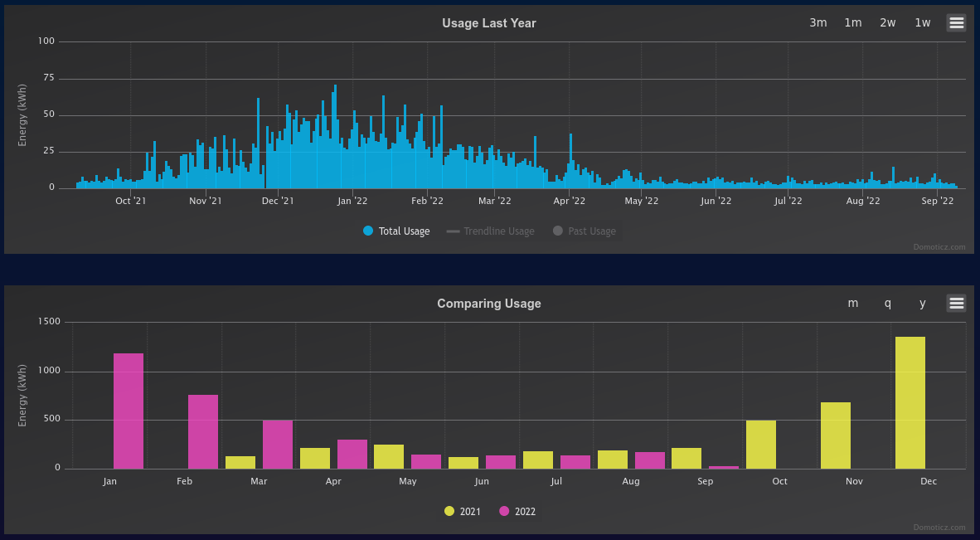Click the "Nov" month label in Comparing Usage
Screen dimensions: 980x540
(x=854, y=481)
